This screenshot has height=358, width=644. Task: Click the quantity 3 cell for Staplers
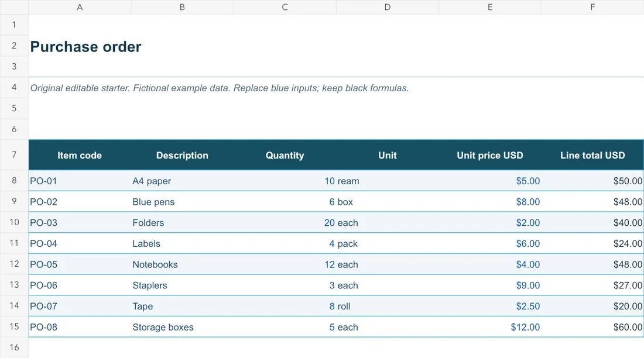coord(285,285)
